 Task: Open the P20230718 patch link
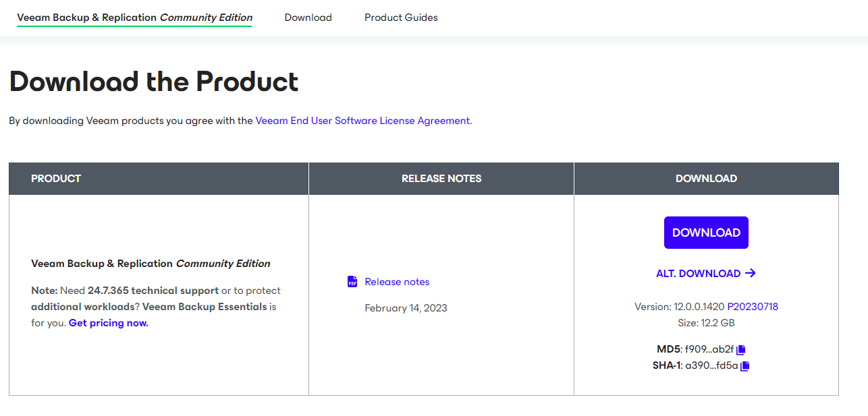tap(753, 307)
